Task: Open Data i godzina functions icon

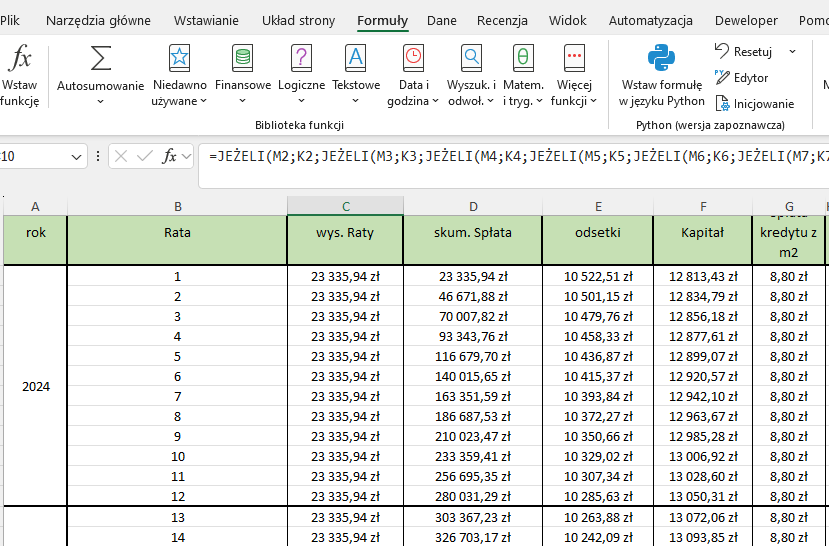Action: 413,58
